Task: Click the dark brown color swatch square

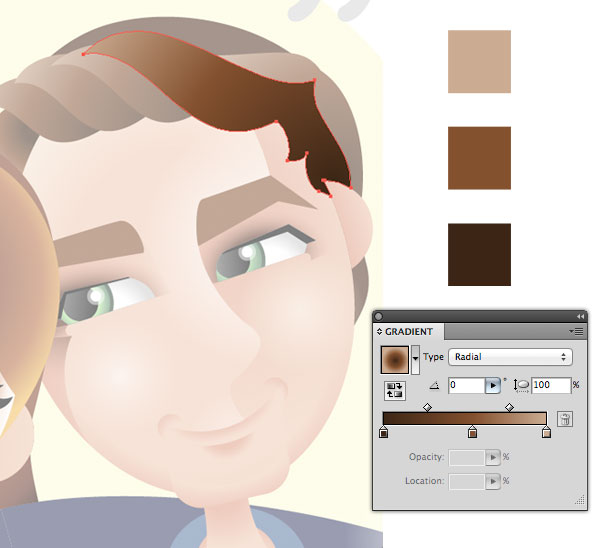Action: click(479, 254)
